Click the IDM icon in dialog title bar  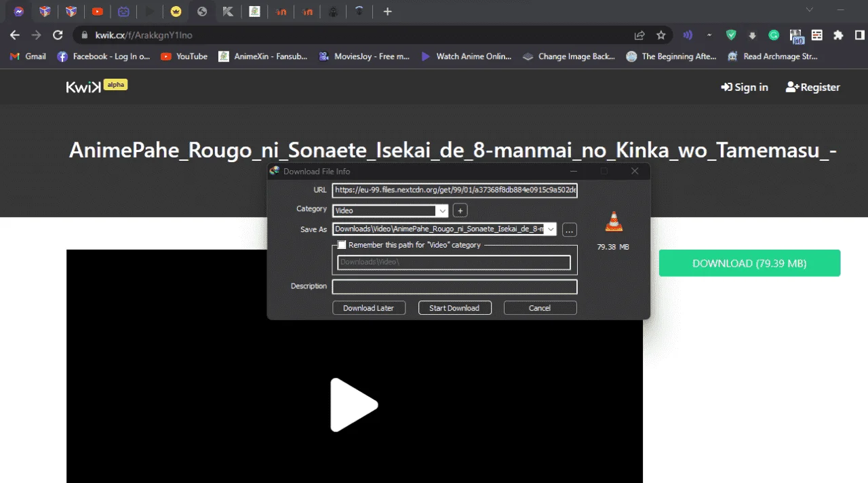(275, 171)
